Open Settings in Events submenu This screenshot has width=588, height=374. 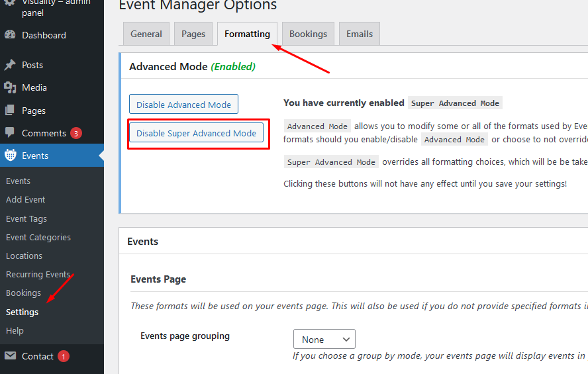tap(23, 312)
